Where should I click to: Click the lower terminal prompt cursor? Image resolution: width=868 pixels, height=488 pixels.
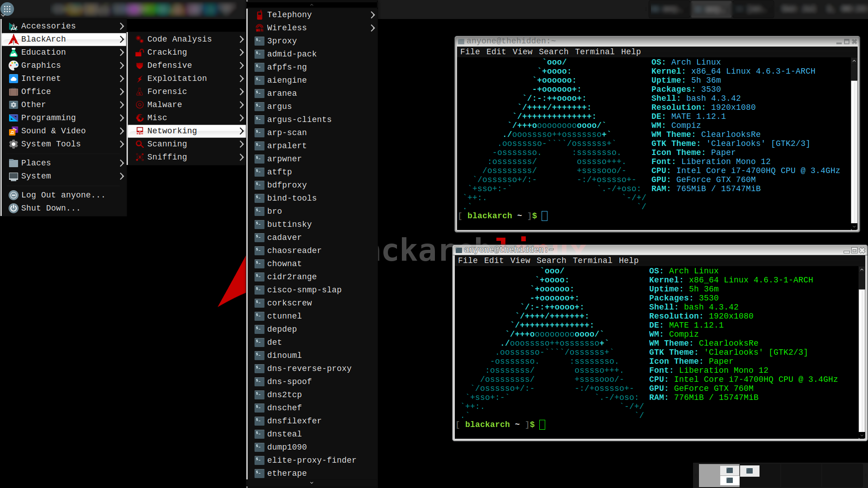point(542,425)
